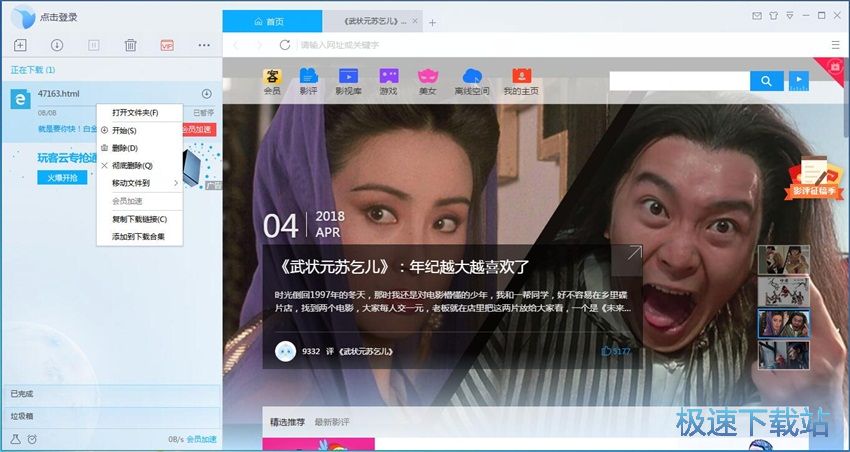The width and height of the screenshot is (850, 452).
Task: Switch to the 首页 home tab
Action: [272, 21]
